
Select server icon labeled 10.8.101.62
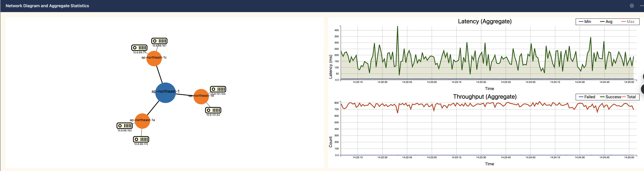click(x=213, y=110)
